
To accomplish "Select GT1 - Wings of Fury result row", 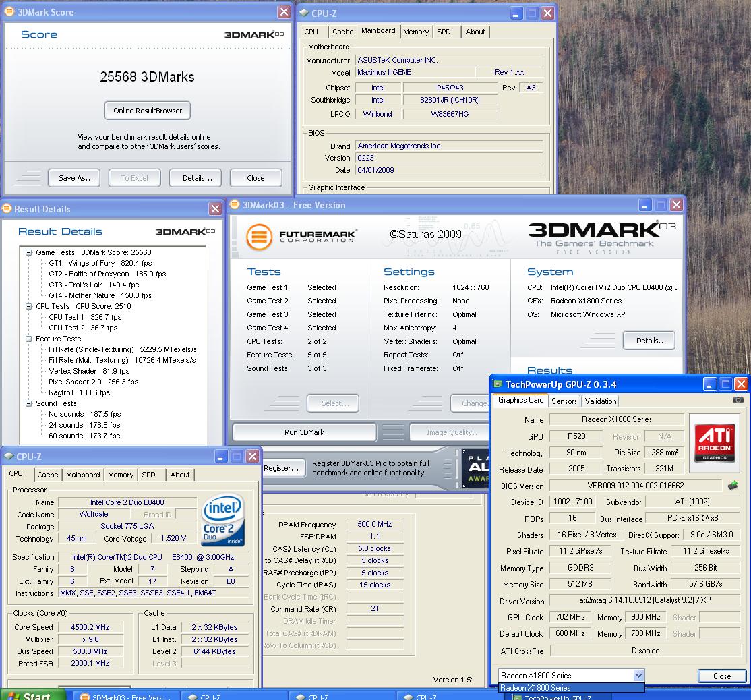I will point(100,263).
